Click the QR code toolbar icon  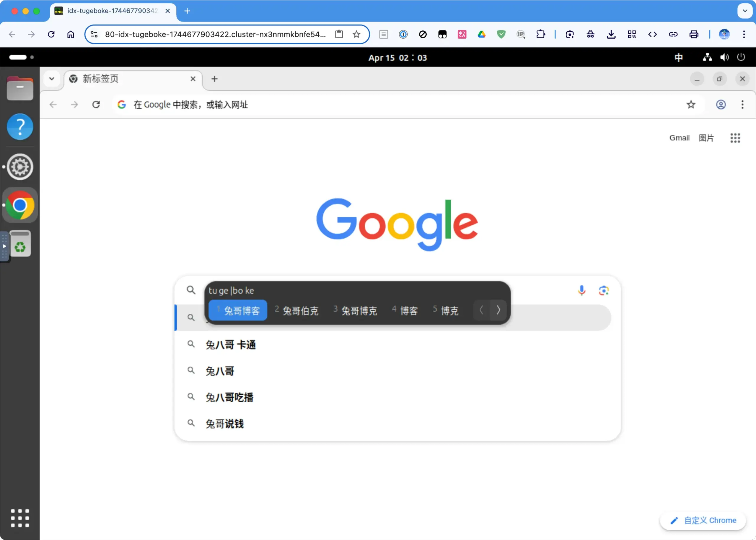(x=632, y=34)
